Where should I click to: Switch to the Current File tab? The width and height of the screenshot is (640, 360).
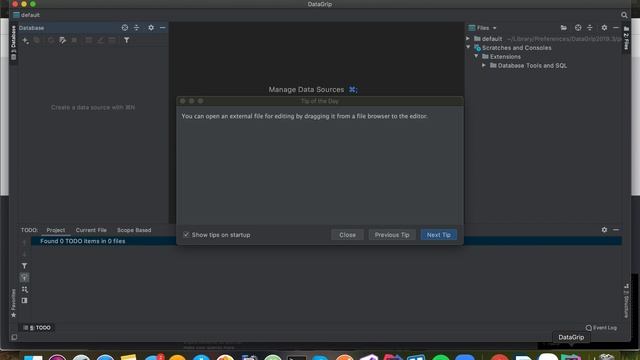91,230
